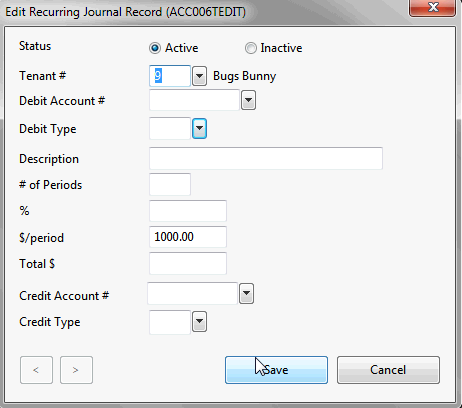Focus the Total $ input field

(188, 263)
